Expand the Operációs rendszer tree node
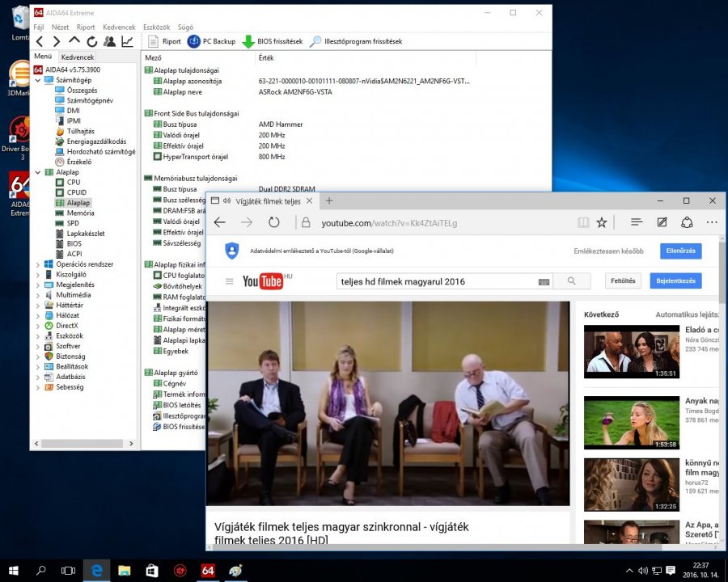728x582 pixels. tap(38, 264)
